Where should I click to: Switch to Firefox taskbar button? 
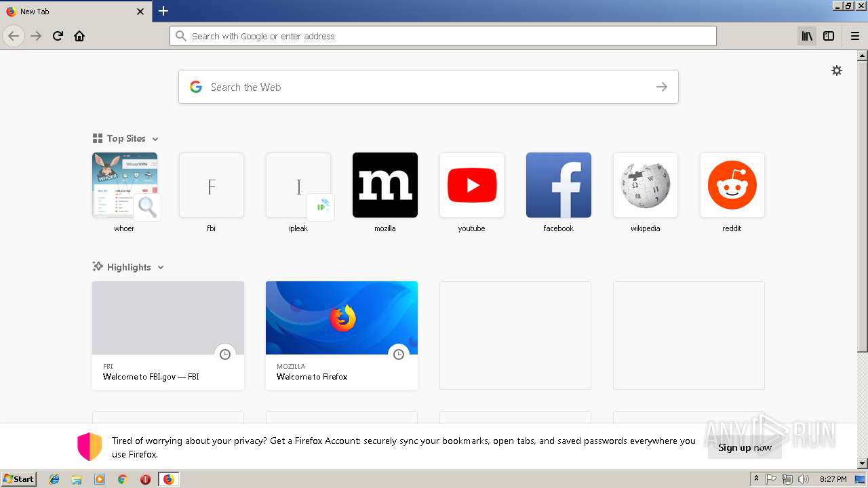pos(168,479)
